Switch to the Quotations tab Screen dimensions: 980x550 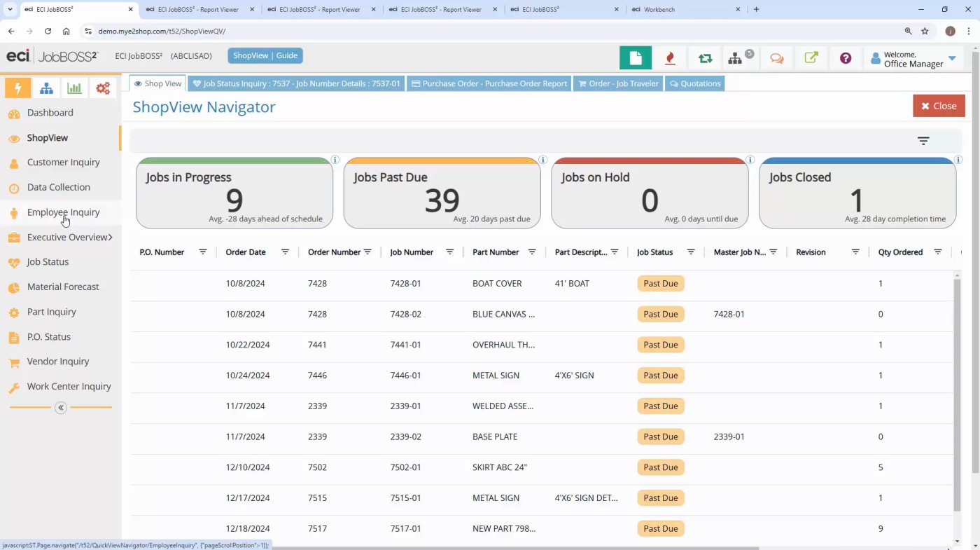(694, 83)
